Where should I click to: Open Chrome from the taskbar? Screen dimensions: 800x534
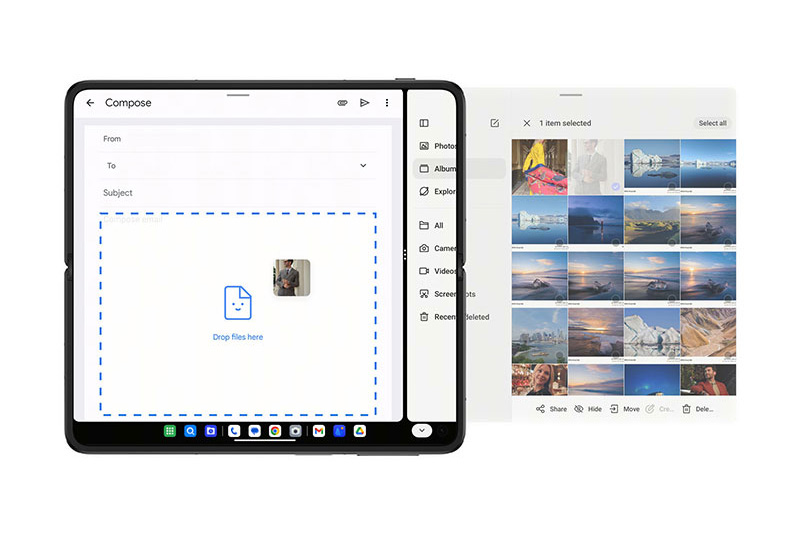[275, 431]
